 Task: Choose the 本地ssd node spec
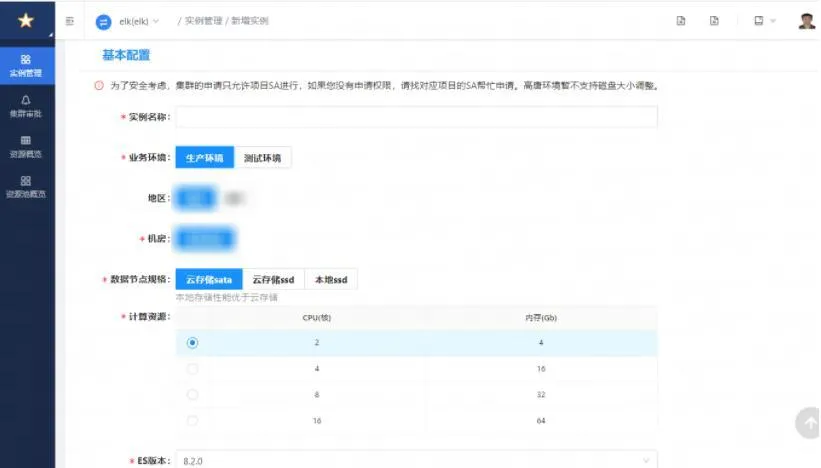pos(331,280)
